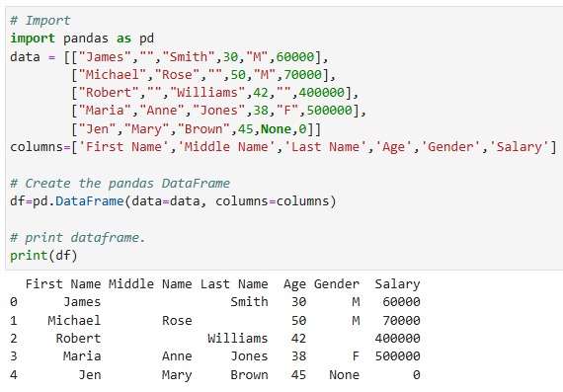Click 'Anne' in output row 3
The height and width of the screenshot is (392, 563).
click(x=177, y=356)
